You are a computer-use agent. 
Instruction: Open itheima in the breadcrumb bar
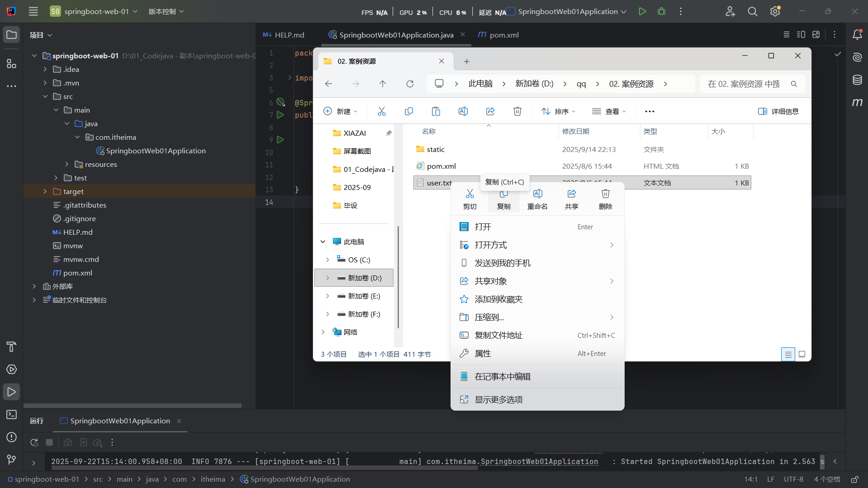pyautogui.click(x=213, y=479)
